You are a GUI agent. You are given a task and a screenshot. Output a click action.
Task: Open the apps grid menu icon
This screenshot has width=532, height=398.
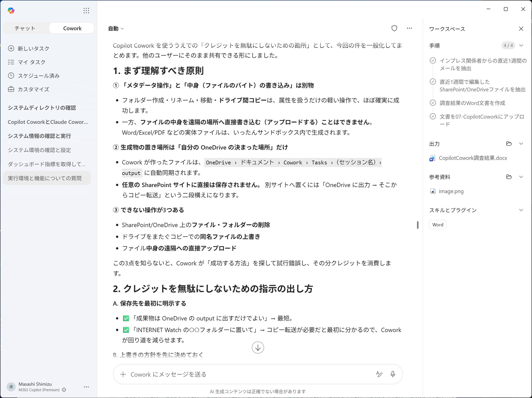86,11
